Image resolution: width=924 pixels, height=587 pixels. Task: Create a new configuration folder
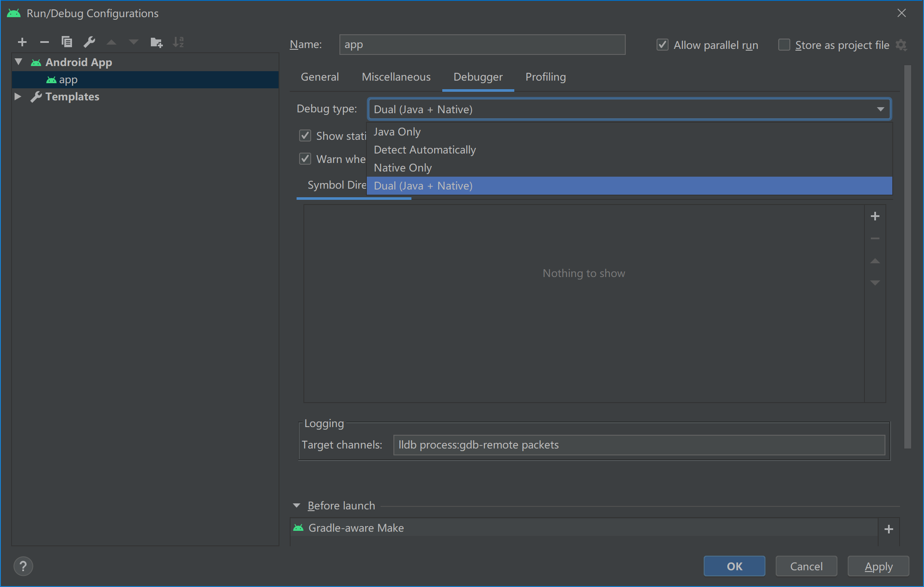[156, 42]
